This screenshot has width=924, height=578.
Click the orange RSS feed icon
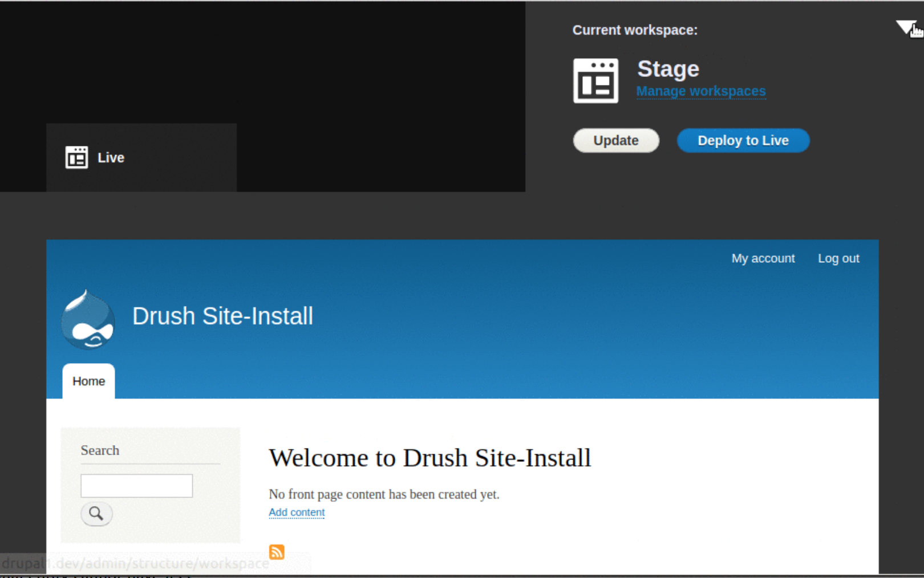pos(277,552)
